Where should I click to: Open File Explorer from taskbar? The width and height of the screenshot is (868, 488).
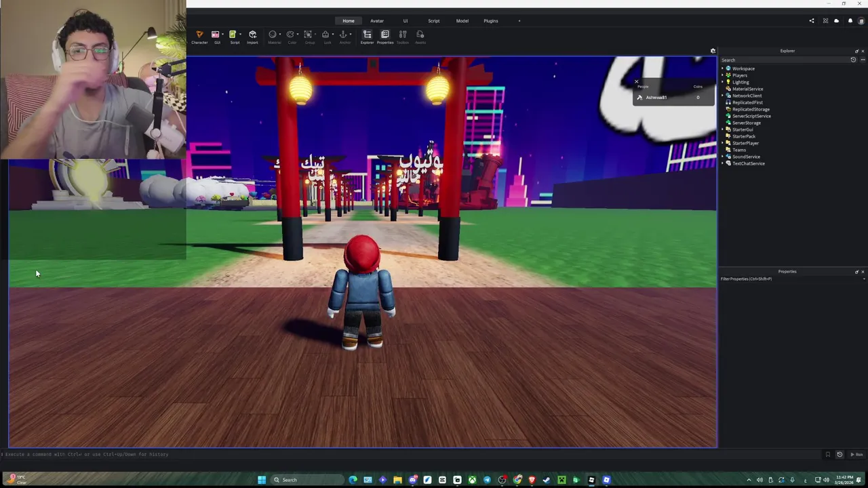tap(397, 480)
